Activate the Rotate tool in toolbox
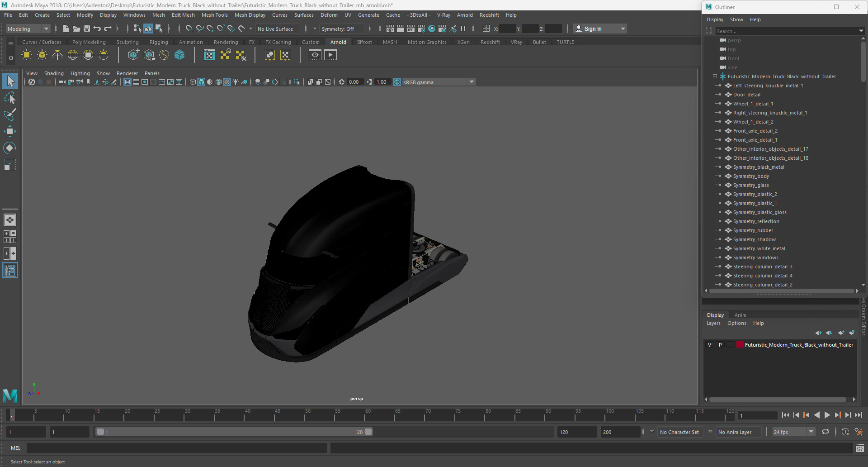Viewport: 868px width, 467px height. [x=10, y=148]
